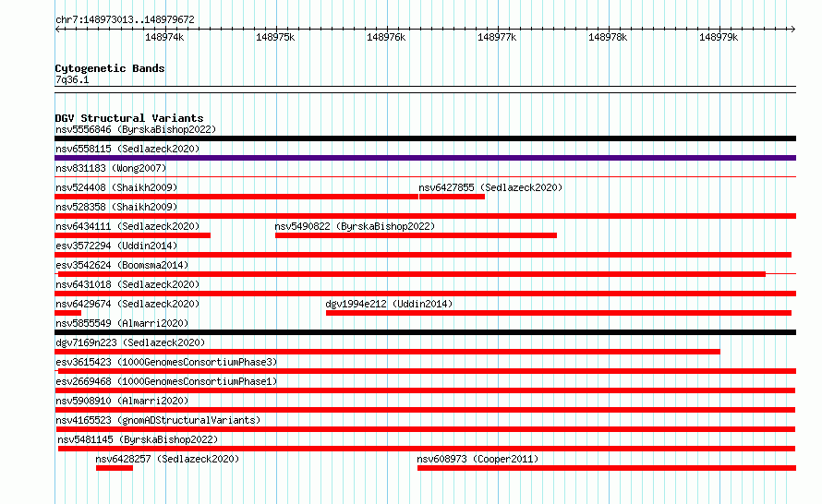Select the red bar under nsv524408
The image size is (822, 504).
[236, 197]
